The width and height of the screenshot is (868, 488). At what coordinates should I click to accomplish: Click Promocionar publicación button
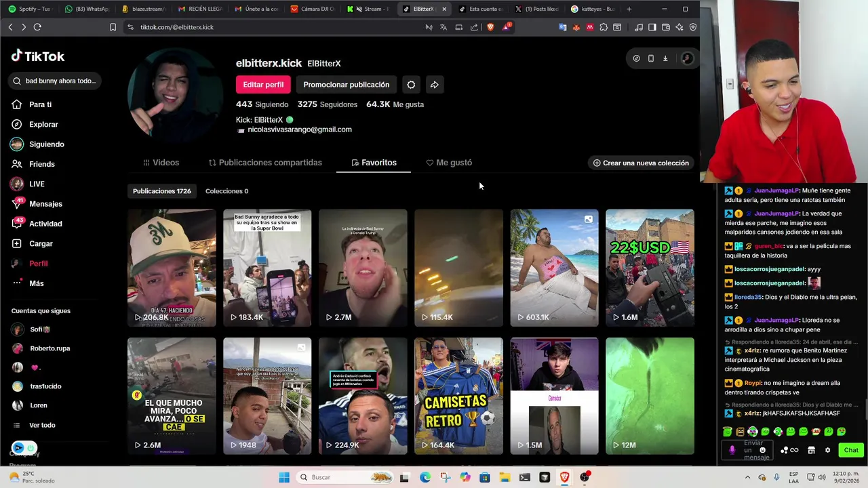point(347,85)
